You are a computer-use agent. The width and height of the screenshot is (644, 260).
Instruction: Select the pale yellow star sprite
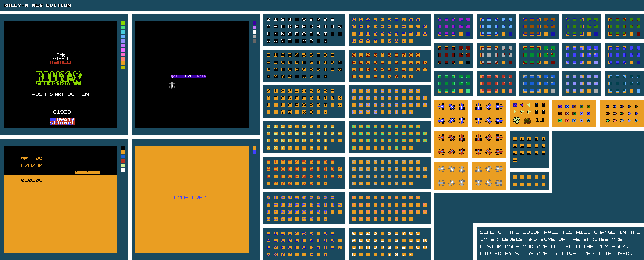529,105
